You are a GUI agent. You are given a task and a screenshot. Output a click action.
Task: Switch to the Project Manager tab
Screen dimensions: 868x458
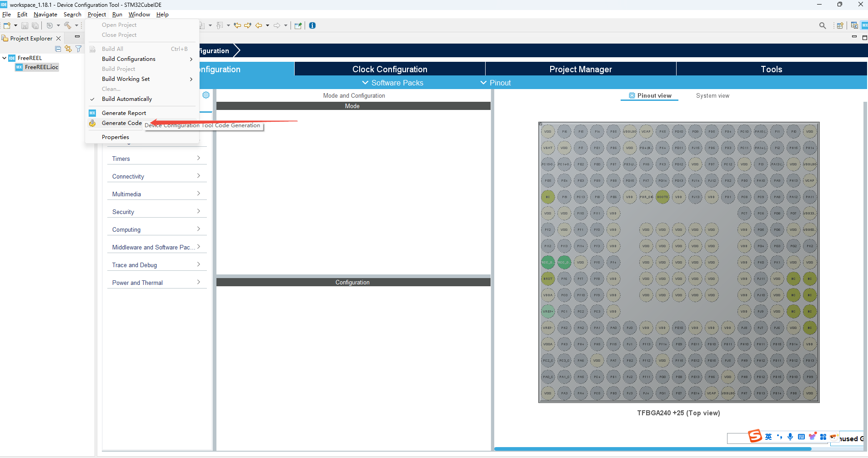tap(581, 69)
